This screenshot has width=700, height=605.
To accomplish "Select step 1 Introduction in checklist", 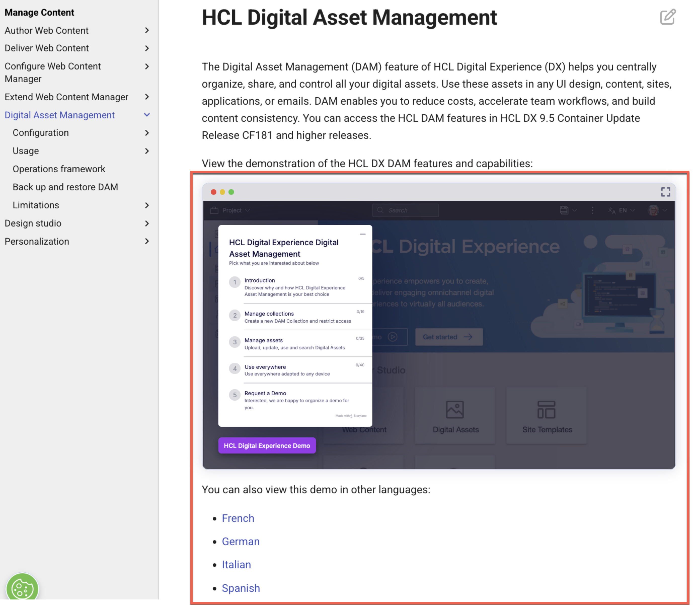I will tap(259, 281).
